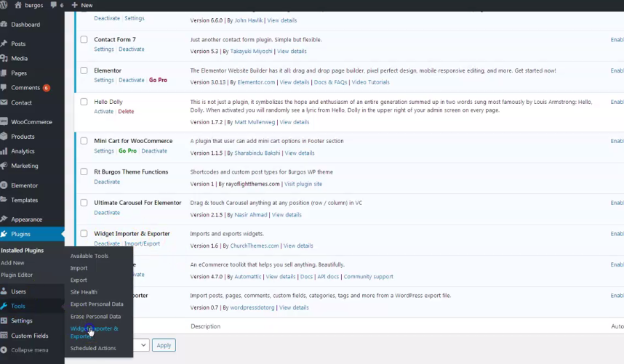This screenshot has width=624, height=364.
Task: Open Matt Mullenweg author link
Action: [255, 122]
